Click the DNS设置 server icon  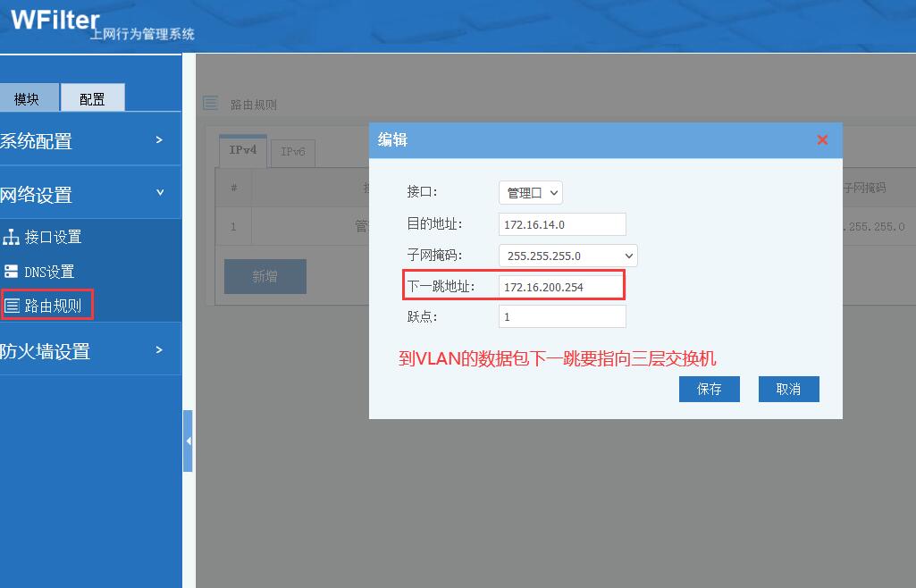(x=12, y=272)
